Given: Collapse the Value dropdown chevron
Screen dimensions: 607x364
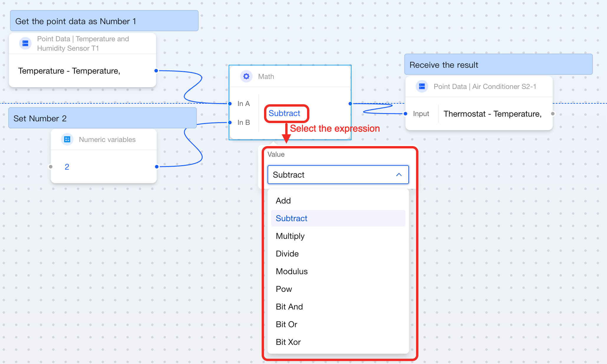Looking at the screenshot, I should click(x=399, y=175).
